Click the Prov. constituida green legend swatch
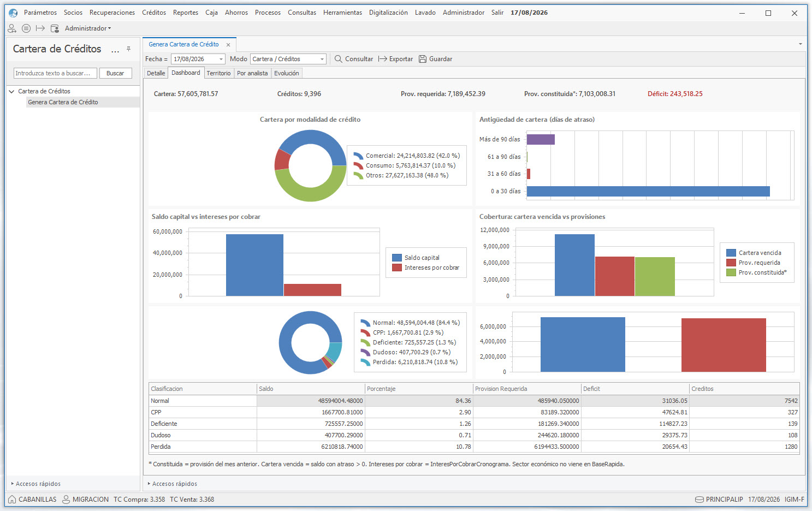812x511 pixels. click(x=731, y=272)
